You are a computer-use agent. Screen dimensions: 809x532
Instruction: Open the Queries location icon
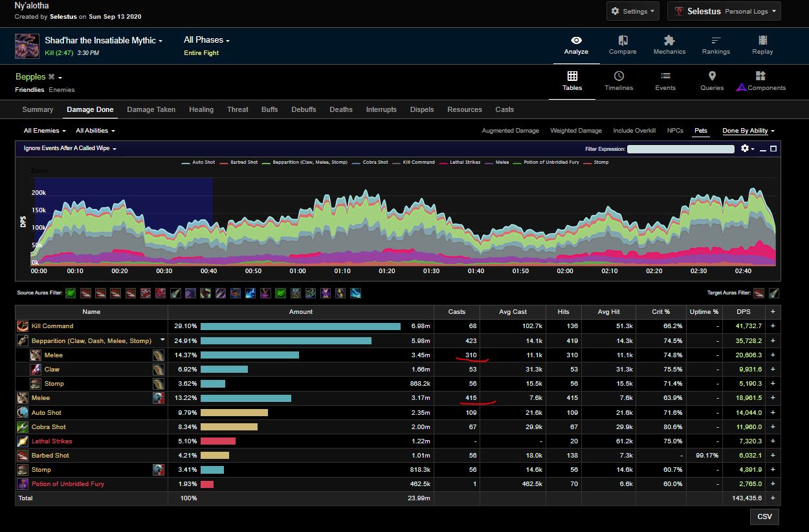pyautogui.click(x=711, y=76)
